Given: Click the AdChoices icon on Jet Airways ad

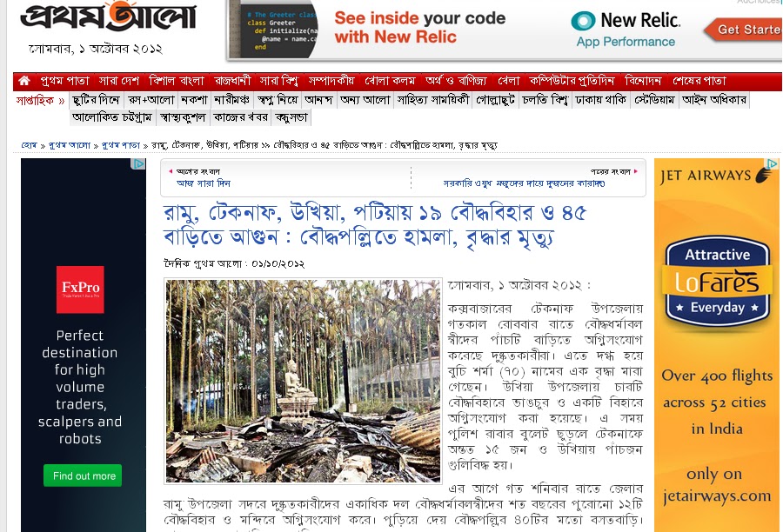Looking at the screenshot, I should 773,163.
